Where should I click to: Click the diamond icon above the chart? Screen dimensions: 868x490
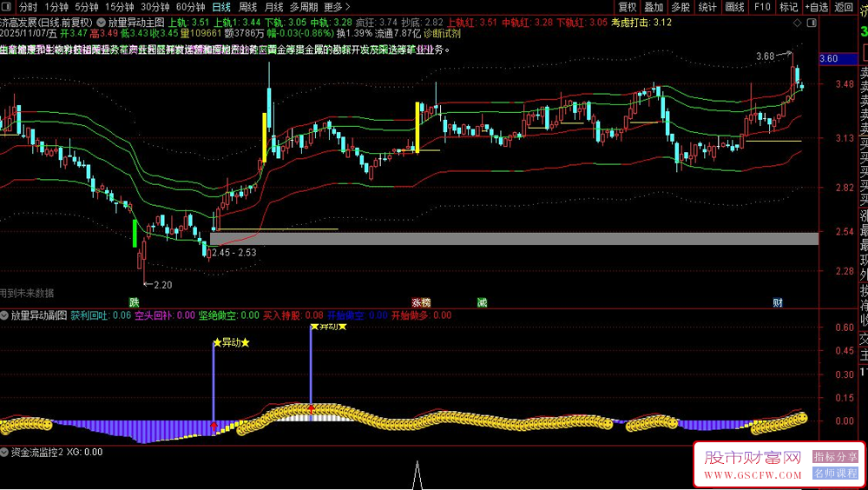coord(797,23)
